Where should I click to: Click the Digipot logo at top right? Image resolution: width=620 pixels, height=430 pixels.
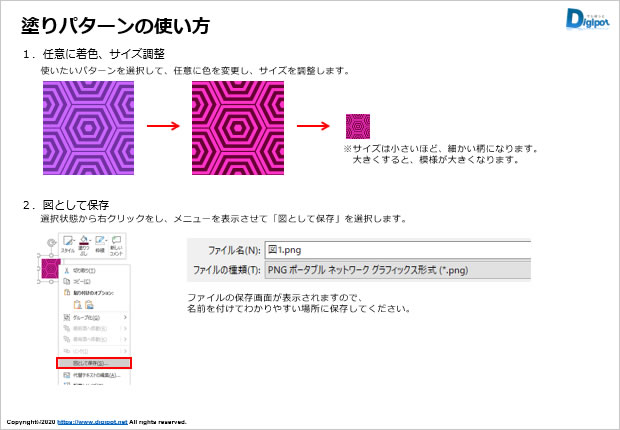(x=587, y=19)
